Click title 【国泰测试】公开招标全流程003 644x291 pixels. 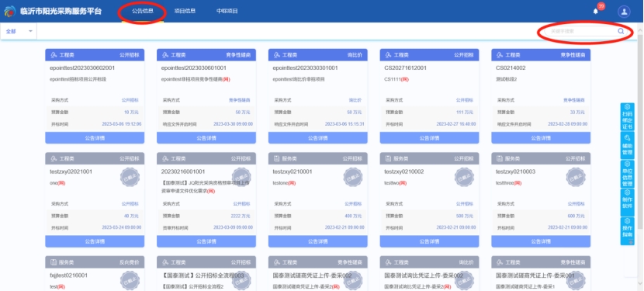coord(203,275)
